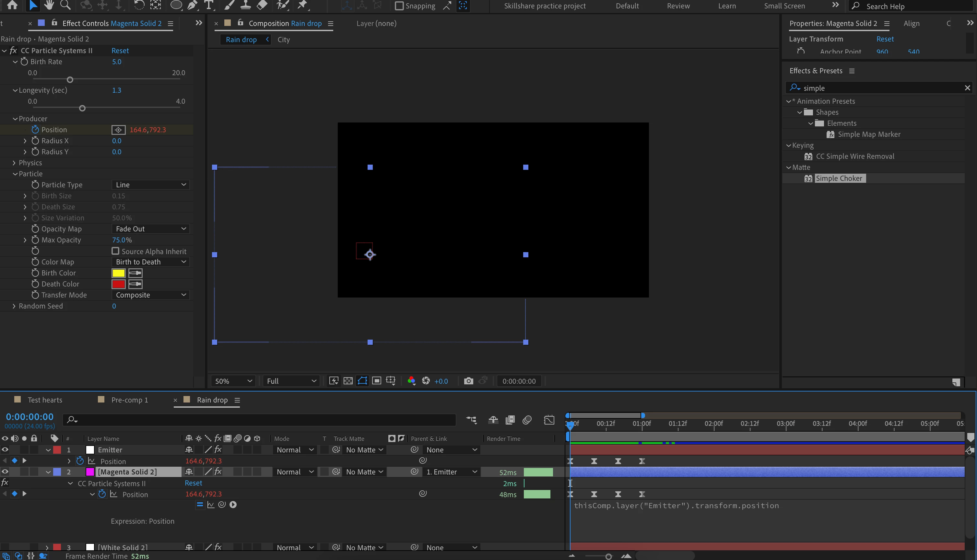Click Reset in Layer Transform properties
This screenshot has height=560, width=977.
click(x=885, y=39)
